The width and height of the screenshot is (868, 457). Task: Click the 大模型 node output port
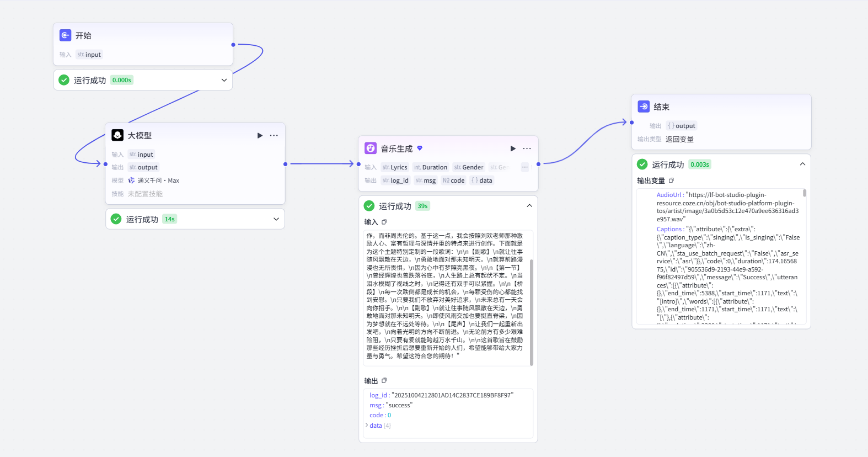click(285, 164)
